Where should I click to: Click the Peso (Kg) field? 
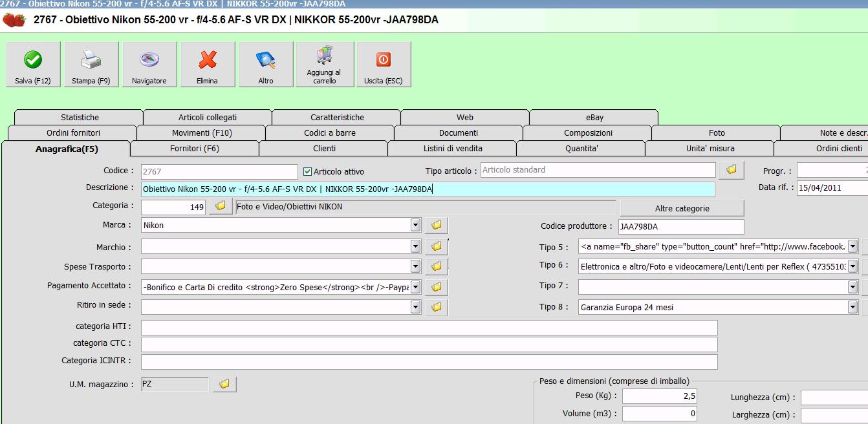click(x=660, y=396)
